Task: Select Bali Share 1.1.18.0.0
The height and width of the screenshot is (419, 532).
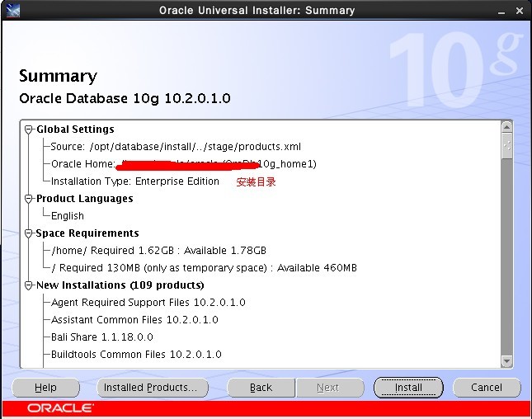Action: click(x=101, y=337)
